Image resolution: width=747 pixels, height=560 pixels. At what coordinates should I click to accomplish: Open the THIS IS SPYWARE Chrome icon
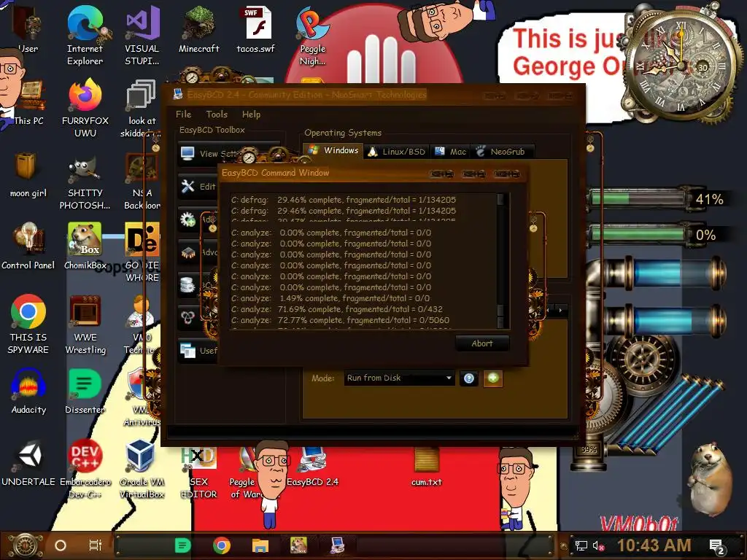coord(28,324)
